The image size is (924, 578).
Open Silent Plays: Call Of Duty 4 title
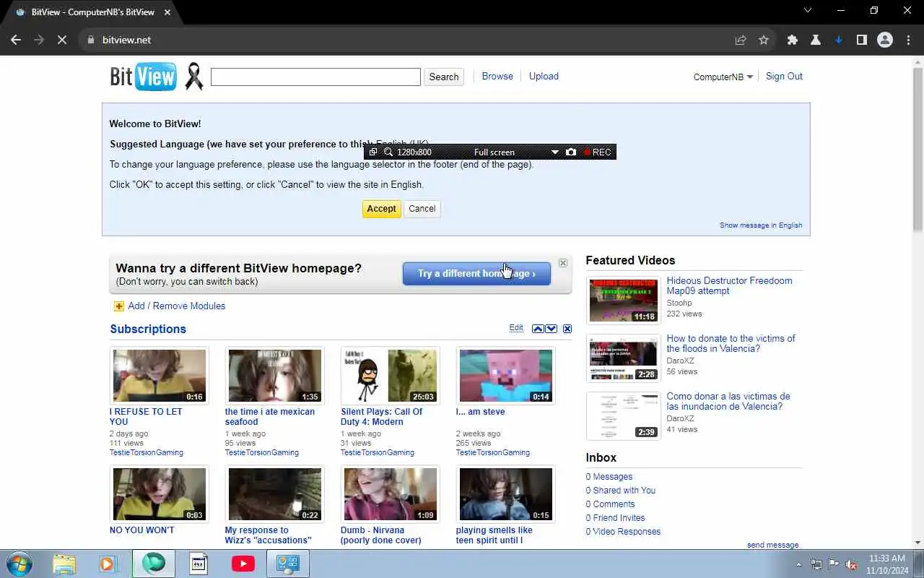tap(382, 417)
